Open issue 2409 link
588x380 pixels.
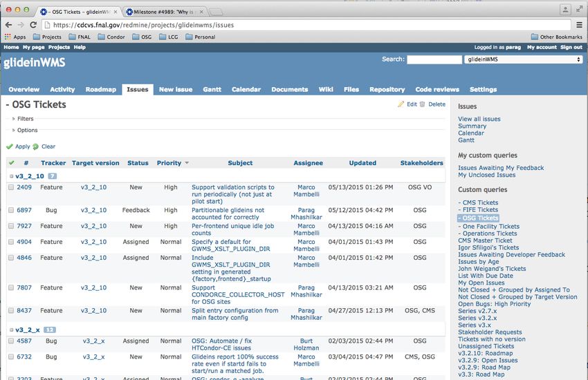24,187
